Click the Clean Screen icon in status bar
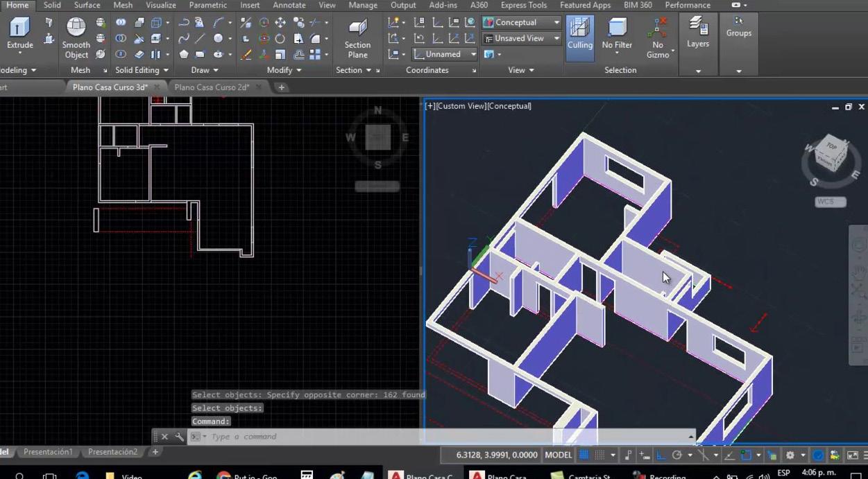Screen dimensions: 868x479 coord(853,455)
